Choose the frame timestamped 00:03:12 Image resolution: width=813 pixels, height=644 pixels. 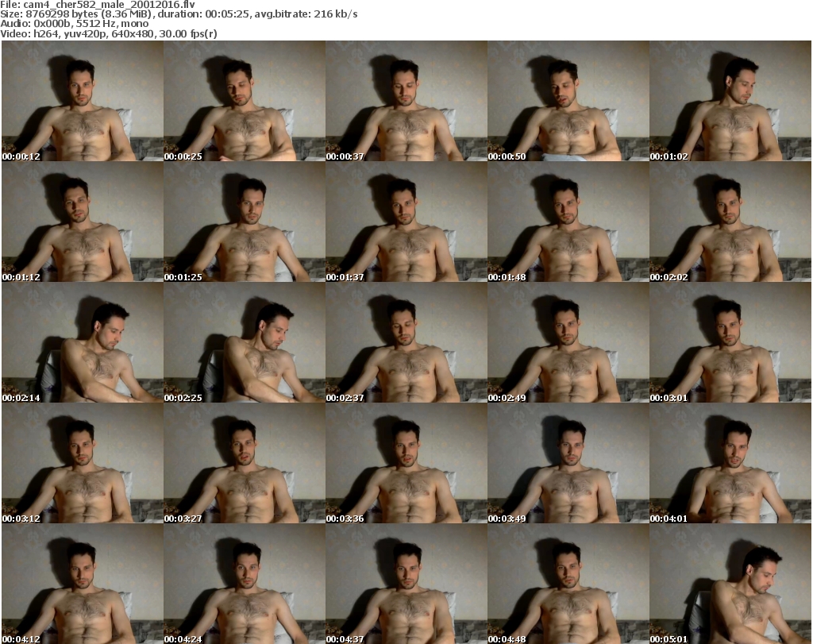click(83, 463)
